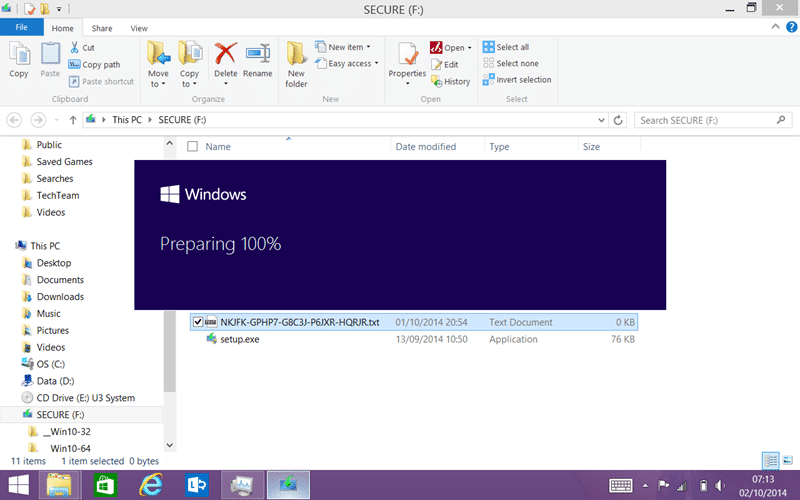Viewport: 800px width, 500px height.
Task: Select OS (C:) drive in navigation pane
Action: point(51,364)
